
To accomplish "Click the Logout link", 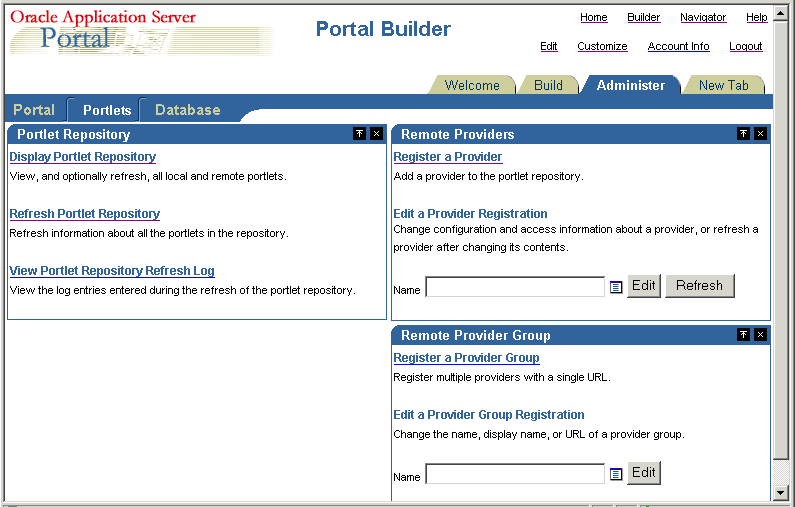I will pos(746,46).
